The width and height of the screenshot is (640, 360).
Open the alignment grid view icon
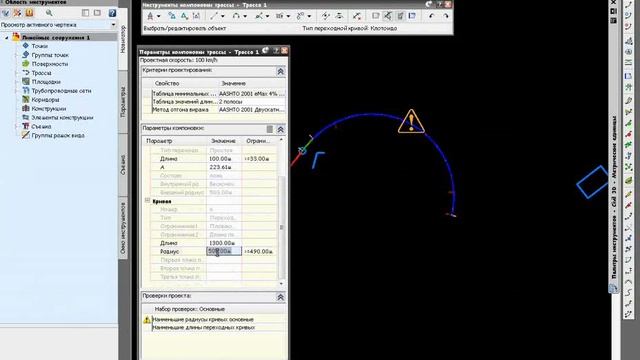412,16
